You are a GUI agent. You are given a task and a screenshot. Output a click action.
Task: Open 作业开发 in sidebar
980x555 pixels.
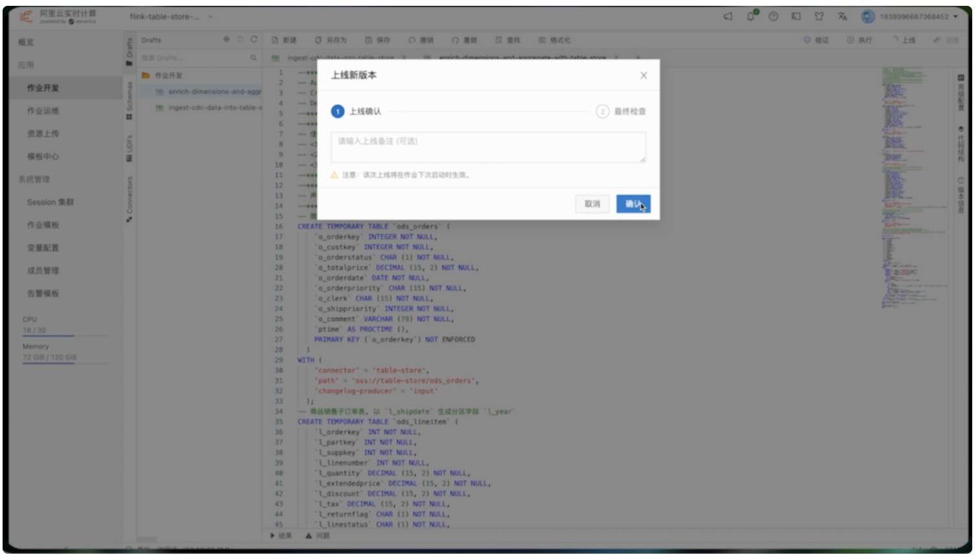(43, 88)
